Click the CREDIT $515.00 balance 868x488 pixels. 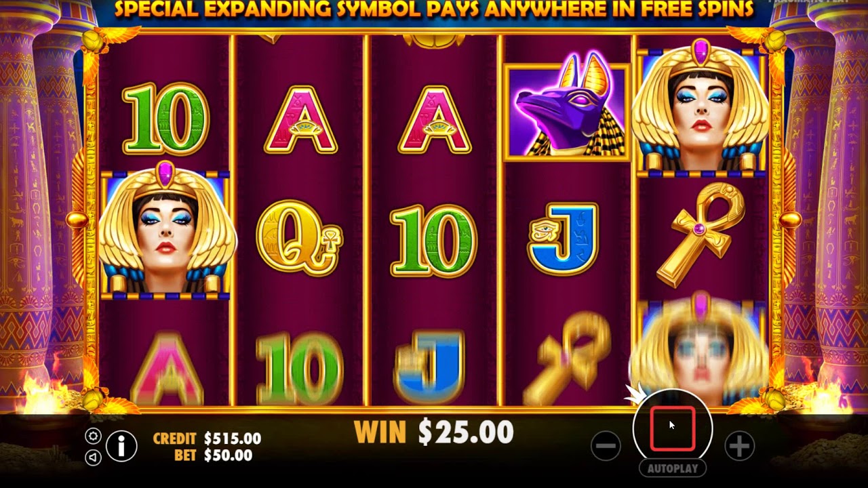207,439
